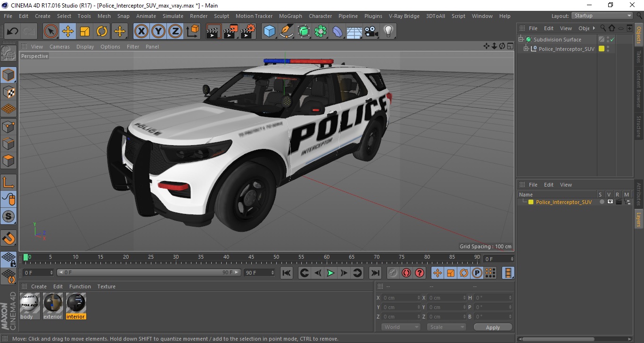This screenshot has height=343, width=644.
Task: Add a Light object
Action: coord(388,32)
